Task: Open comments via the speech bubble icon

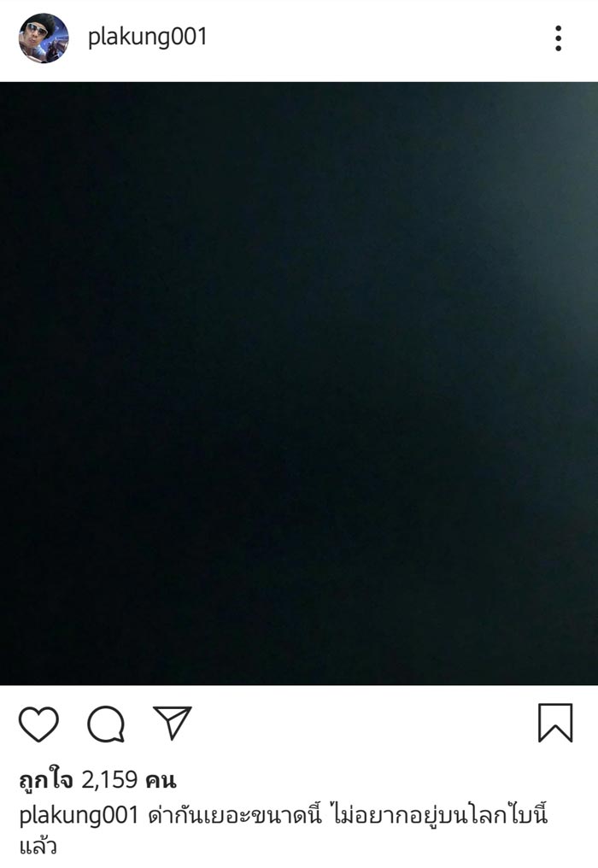Action: point(106,724)
